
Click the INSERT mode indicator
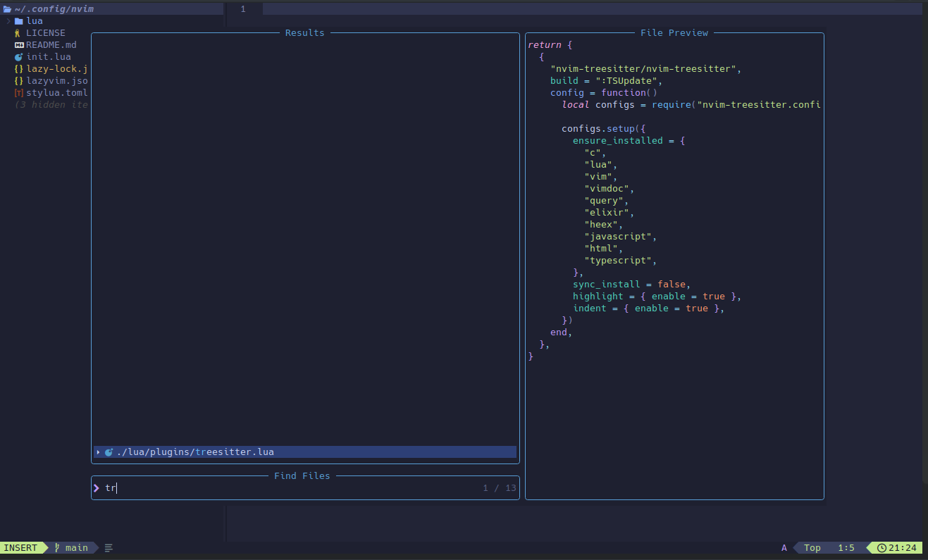tap(20, 548)
